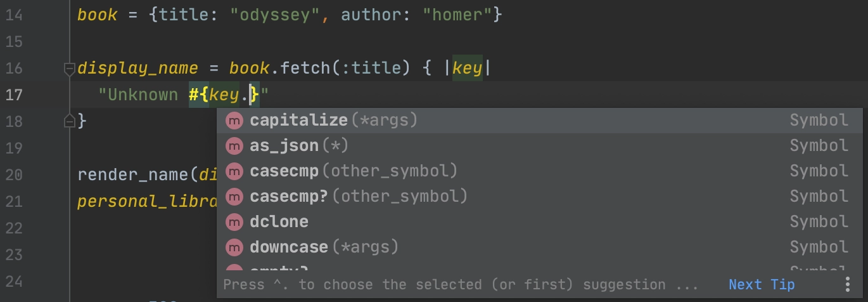Collapse the block at line 16
This screenshot has height=302, width=868.
70,69
